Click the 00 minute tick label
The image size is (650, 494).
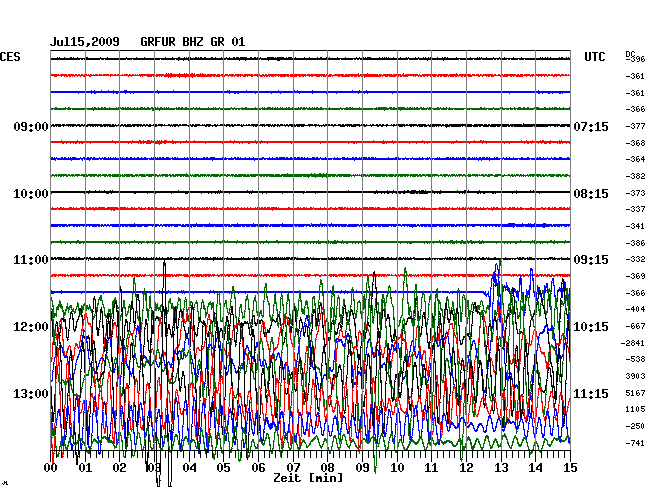coord(51,468)
